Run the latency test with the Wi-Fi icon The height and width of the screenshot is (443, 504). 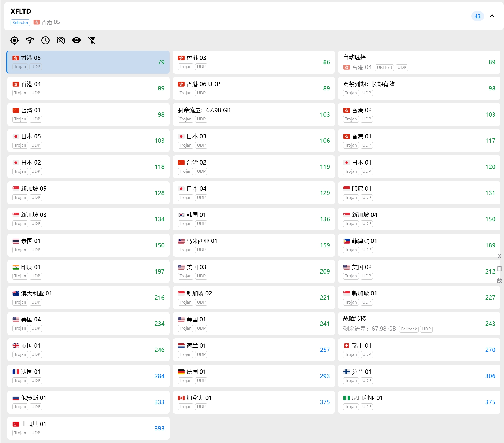[x=30, y=41]
